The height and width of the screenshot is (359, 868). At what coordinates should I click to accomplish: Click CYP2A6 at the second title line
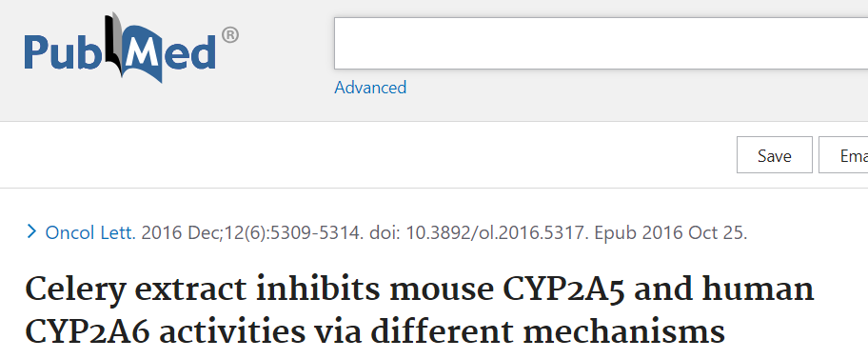pyautogui.click(x=88, y=330)
